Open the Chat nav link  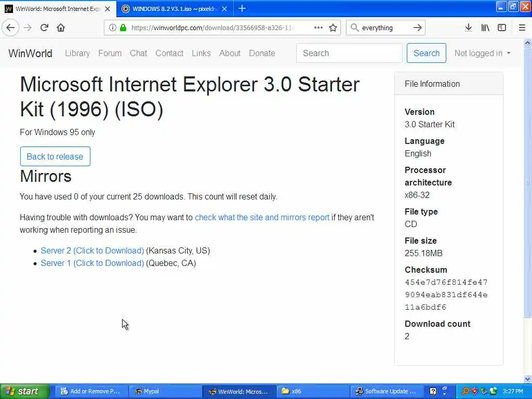(138, 54)
